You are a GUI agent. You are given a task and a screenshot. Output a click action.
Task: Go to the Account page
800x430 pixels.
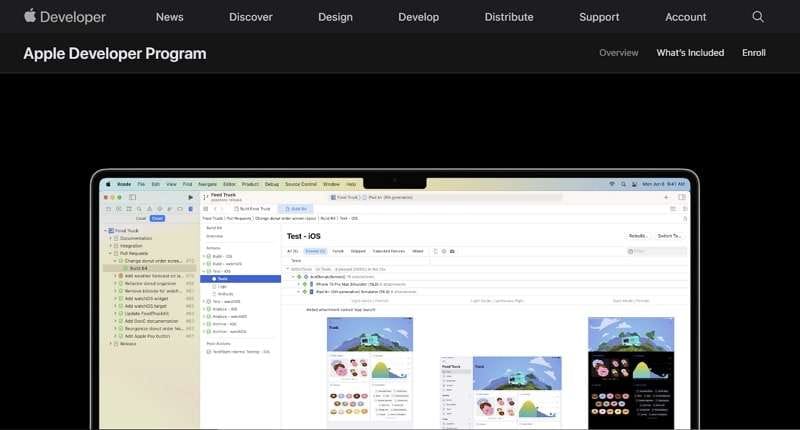click(685, 17)
